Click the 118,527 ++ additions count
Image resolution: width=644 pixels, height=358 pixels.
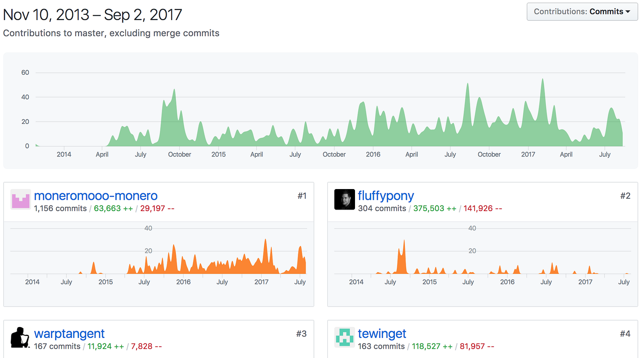pos(432,346)
